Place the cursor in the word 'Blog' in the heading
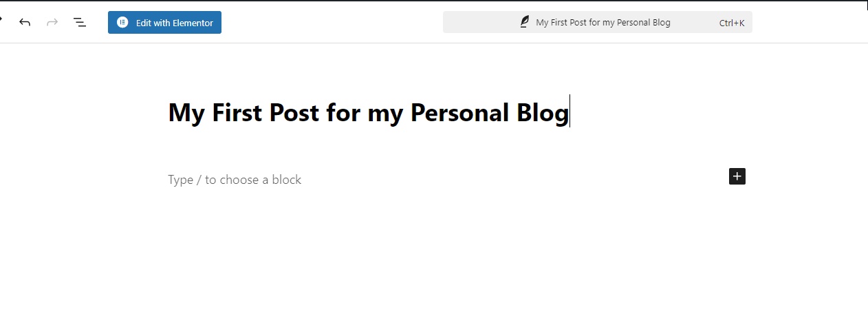Viewport: 868px width, 334px height. click(543, 114)
